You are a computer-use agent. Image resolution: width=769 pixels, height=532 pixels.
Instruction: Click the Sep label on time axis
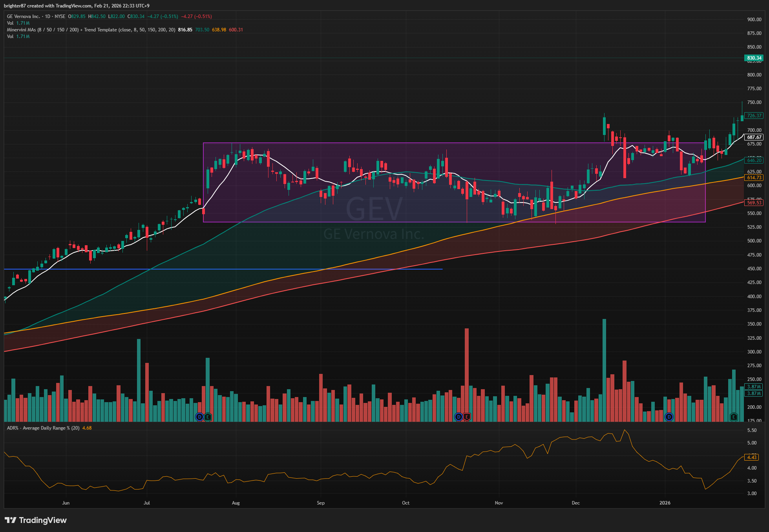[x=321, y=503]
